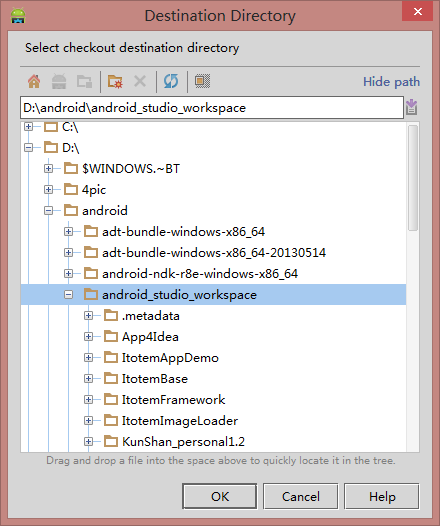
Task: Click the path text field
Action: (212, 108)
